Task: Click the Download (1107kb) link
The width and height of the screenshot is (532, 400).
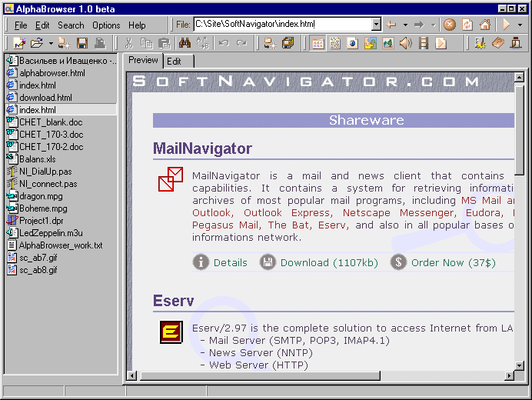Action: pyautogui.click(x=329, y=262)
